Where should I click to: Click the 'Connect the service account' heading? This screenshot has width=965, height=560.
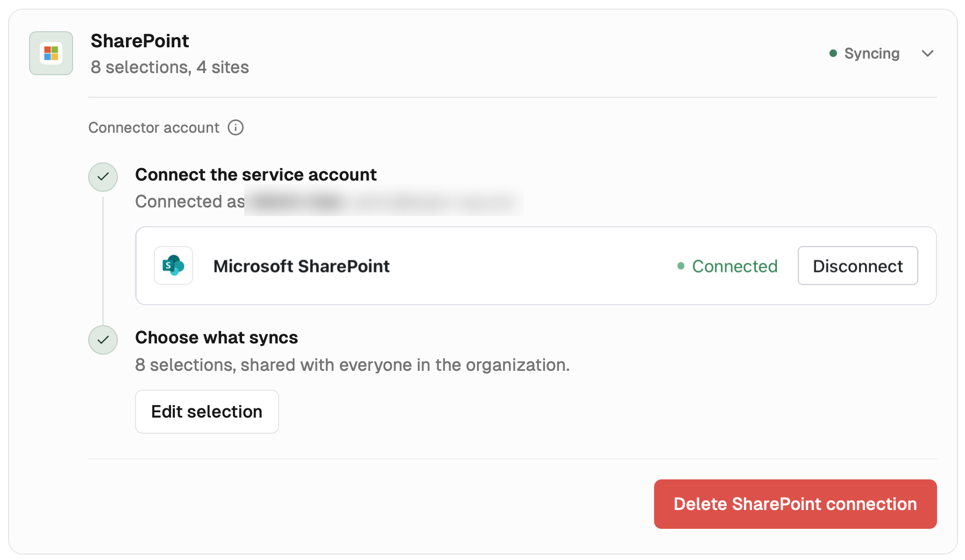(x=256, y=175)
